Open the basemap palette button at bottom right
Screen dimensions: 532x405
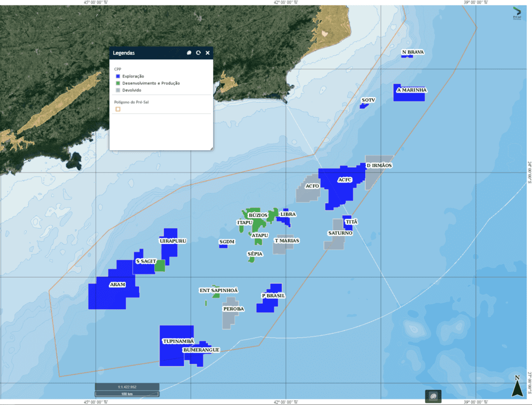point(433,396)
